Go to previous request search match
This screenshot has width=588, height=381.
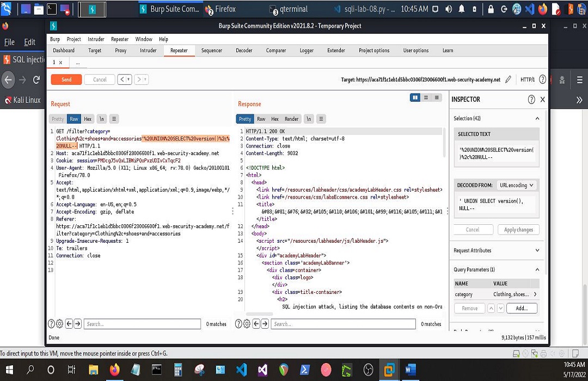pyautogui.click(x=69, y=324)
